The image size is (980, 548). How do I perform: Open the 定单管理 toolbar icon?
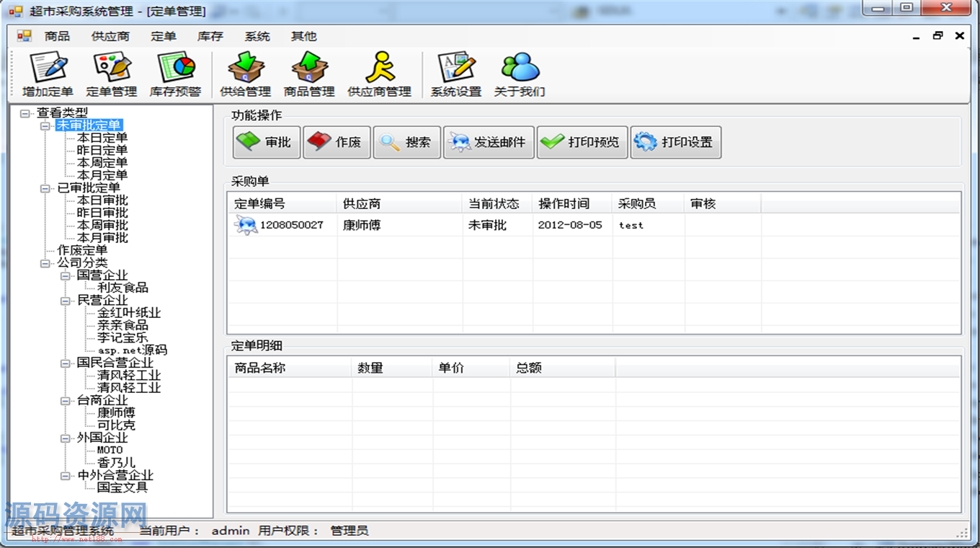tap(112, 74)
